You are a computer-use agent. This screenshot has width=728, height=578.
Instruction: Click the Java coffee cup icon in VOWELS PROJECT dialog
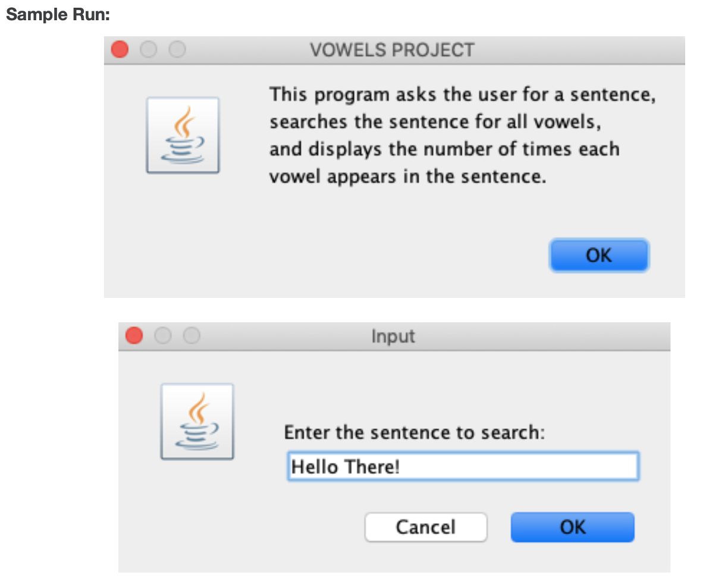pos(183,136)
